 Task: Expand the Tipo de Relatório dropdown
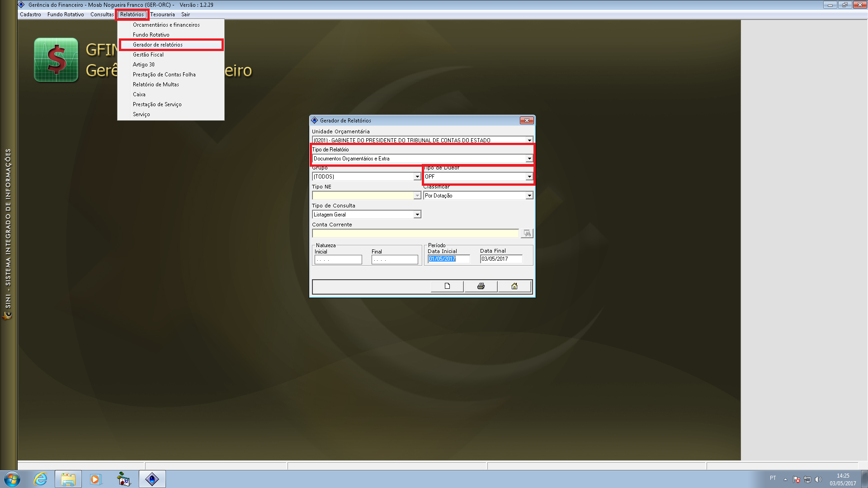(x=529, y=159)
